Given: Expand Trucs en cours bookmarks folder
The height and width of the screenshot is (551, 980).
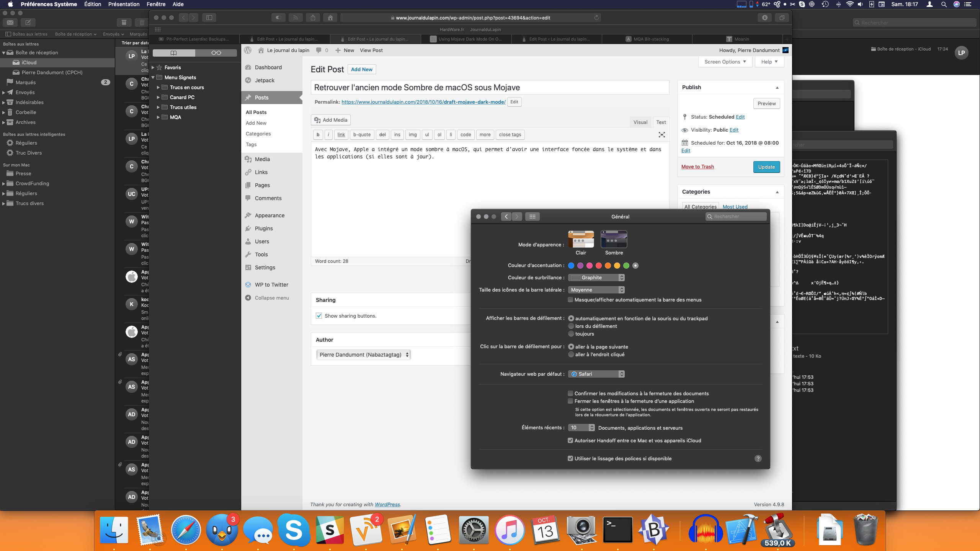Looking at the screenshot, I should (158, 87).
